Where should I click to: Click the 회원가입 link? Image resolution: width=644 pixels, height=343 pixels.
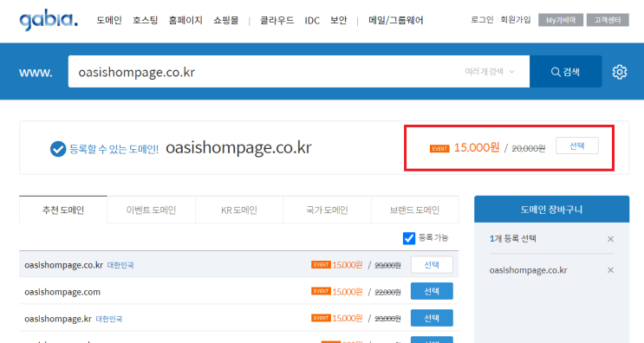[516, 20]
